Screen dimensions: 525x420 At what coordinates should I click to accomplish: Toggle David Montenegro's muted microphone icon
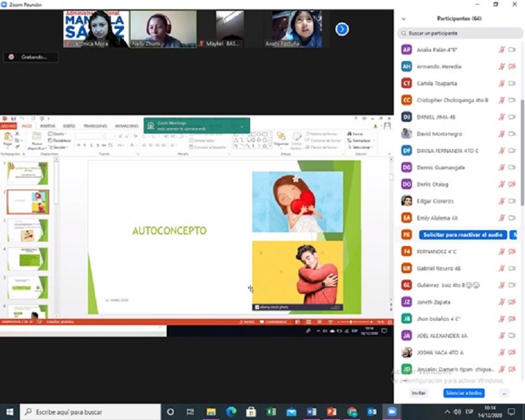[502, 134]
